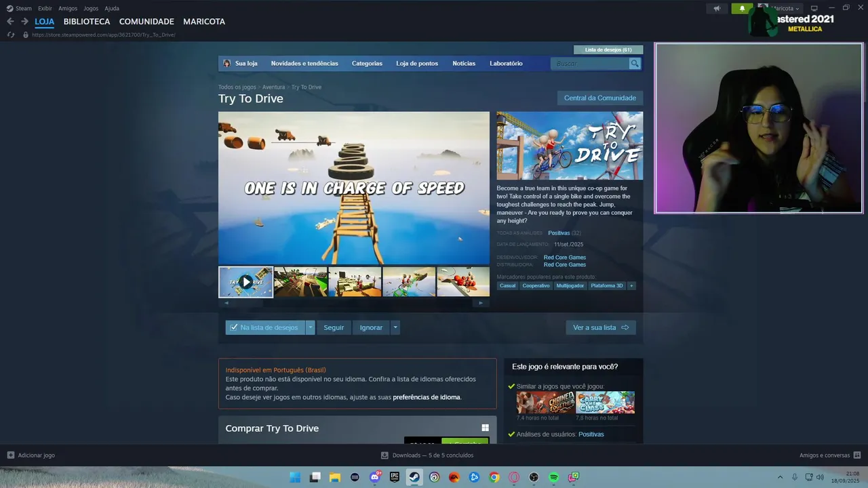Toggle Na lista de desejos checkbox

tap(234, 327)
